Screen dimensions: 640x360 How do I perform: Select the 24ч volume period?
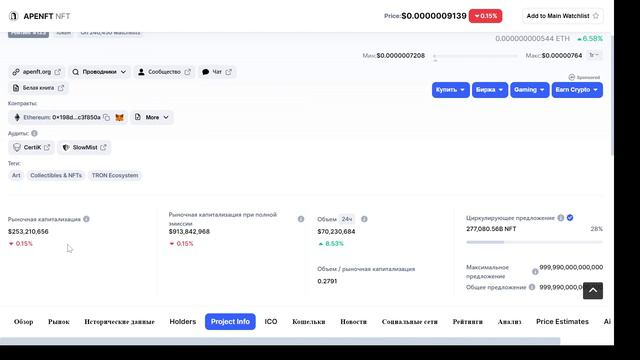pos(347,219)
